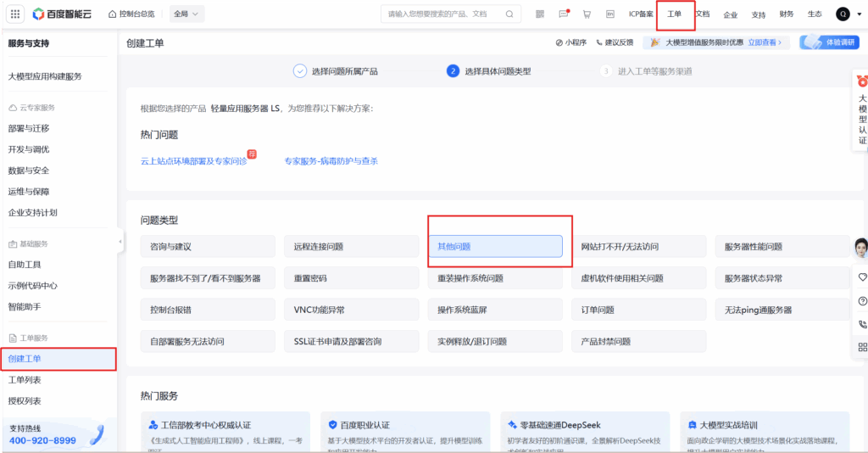Viewport: 868px width, 453px height.
Task: Expand the account dropdown arrow
Action: click(x=860, y=14)
